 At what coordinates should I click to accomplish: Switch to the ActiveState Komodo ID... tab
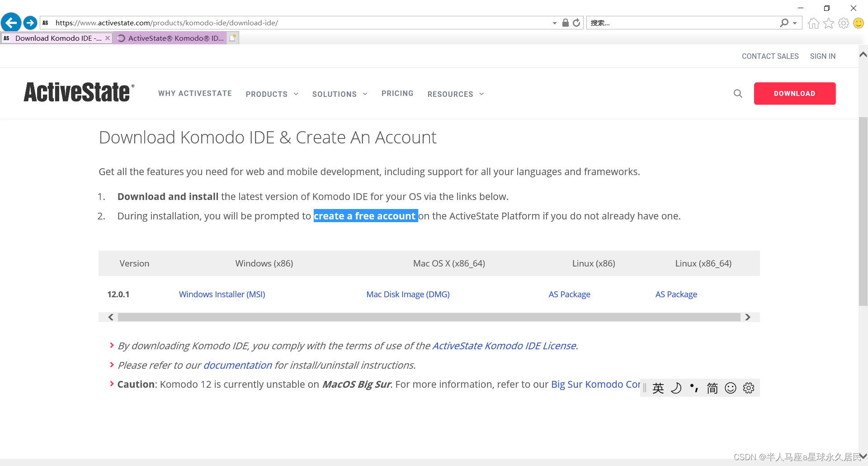[x=170, y=38]
